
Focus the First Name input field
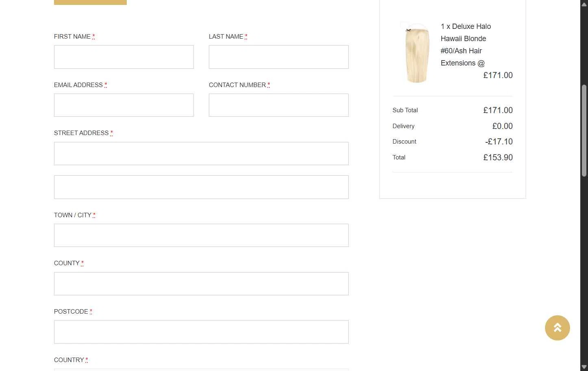coord(124,57)
